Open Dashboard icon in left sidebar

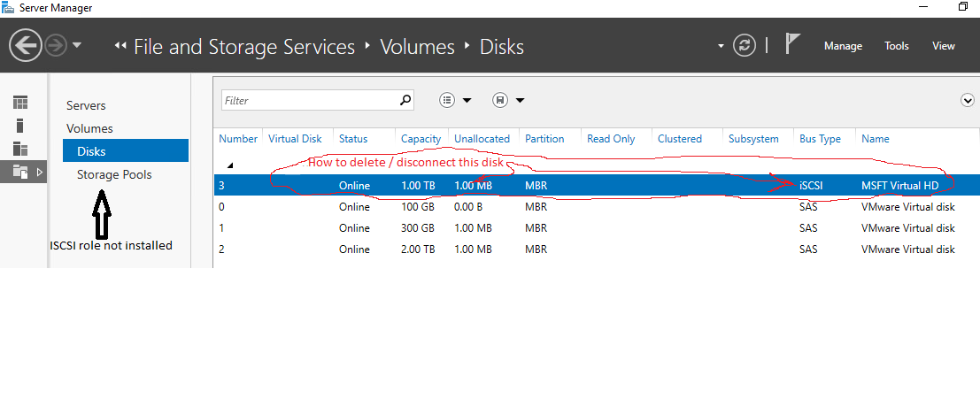[x=20, y=103]
